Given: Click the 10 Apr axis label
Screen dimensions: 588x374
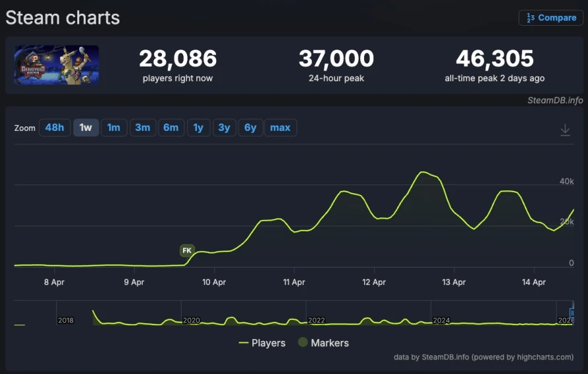Looking at the screenshot, I should coord(214,282).
